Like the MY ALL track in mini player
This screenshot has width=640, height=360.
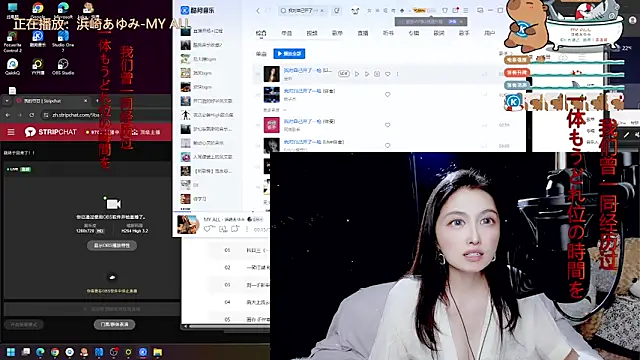(208, 229)
